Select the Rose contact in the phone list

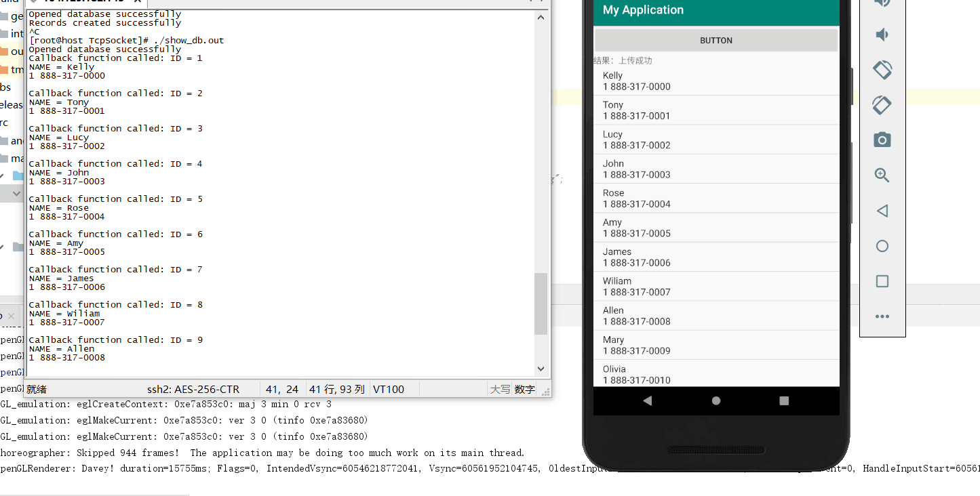pos(716,198)
